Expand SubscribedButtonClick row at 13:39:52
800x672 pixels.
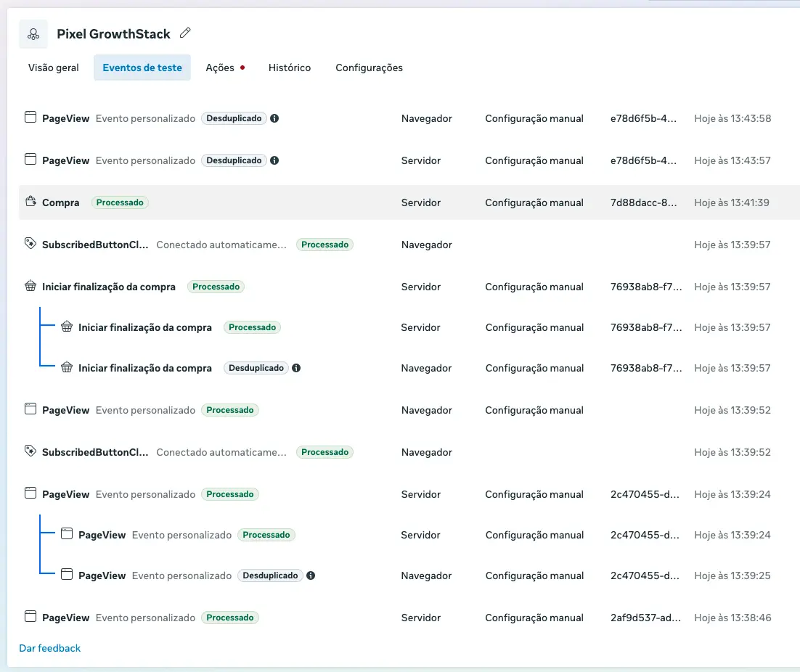pyautogui.click(x=409, y=452)
